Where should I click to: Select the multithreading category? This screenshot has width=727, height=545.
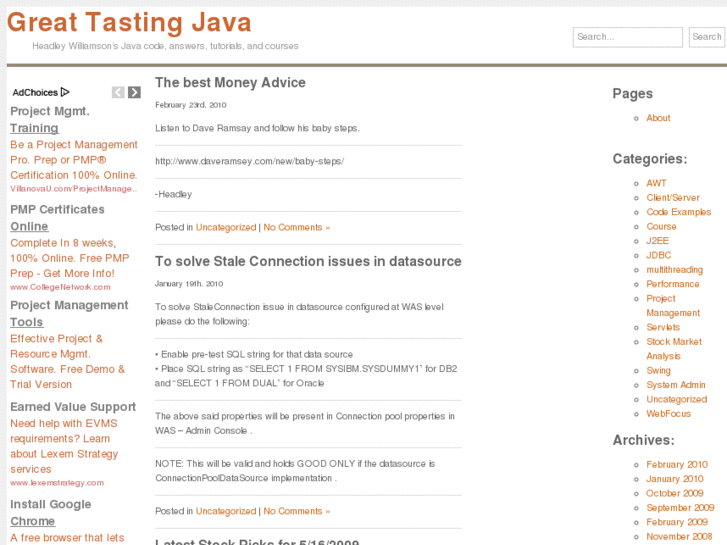675,269
